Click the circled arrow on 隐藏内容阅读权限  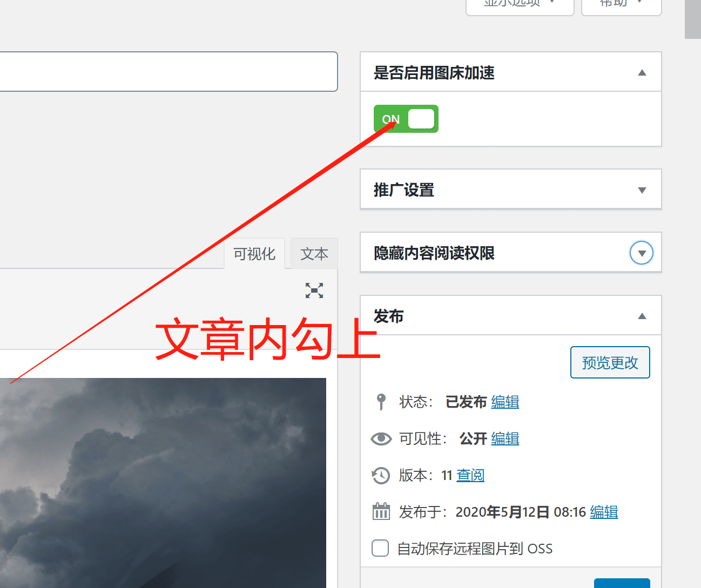642,253
